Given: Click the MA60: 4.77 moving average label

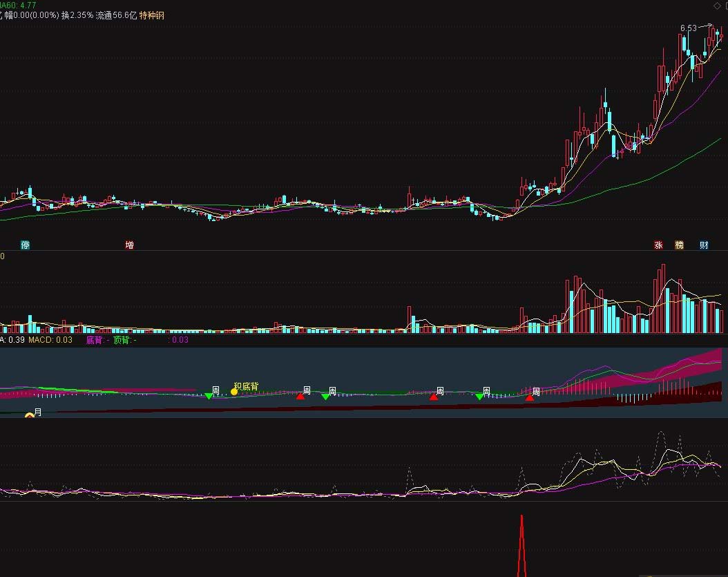Looking at the screenshot, I should tap(19, 3).
